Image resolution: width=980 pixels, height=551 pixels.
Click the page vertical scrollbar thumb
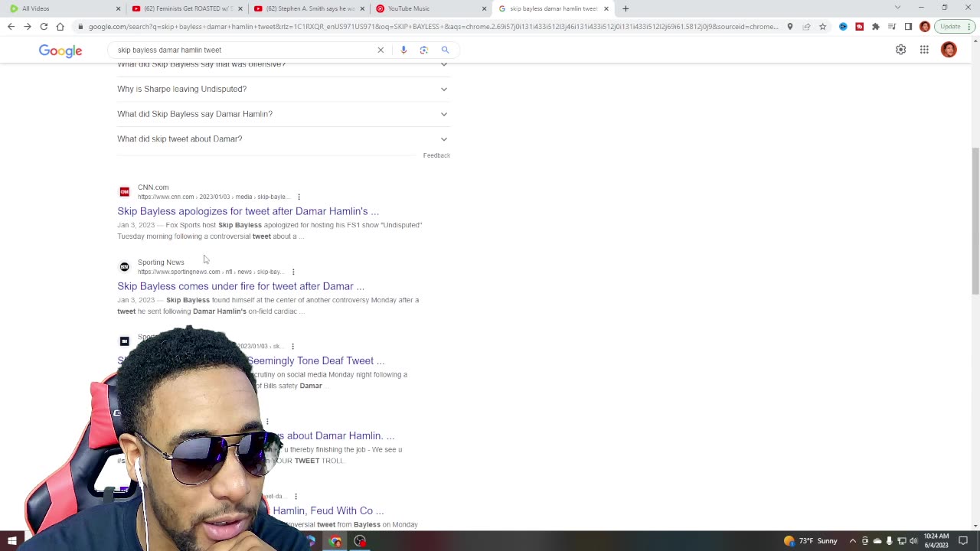[x=975, y=221]
